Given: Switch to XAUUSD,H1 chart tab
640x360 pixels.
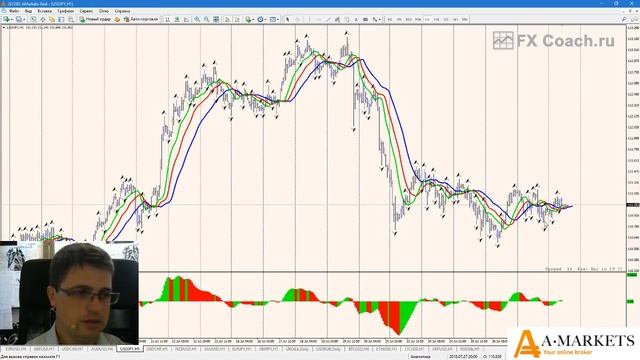Looking at the screenshot, I should 214,349.
